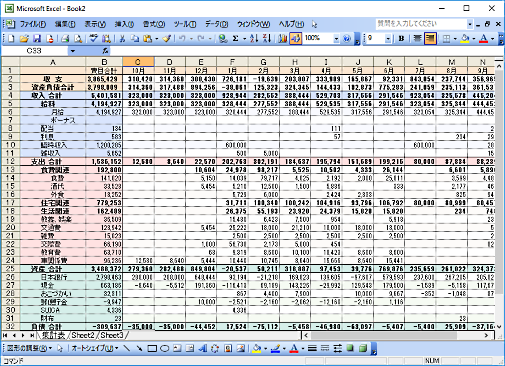Screen dimensions: 505x366
Task: Select the Format Painter brush icon
Action: (x=167, y=39)
